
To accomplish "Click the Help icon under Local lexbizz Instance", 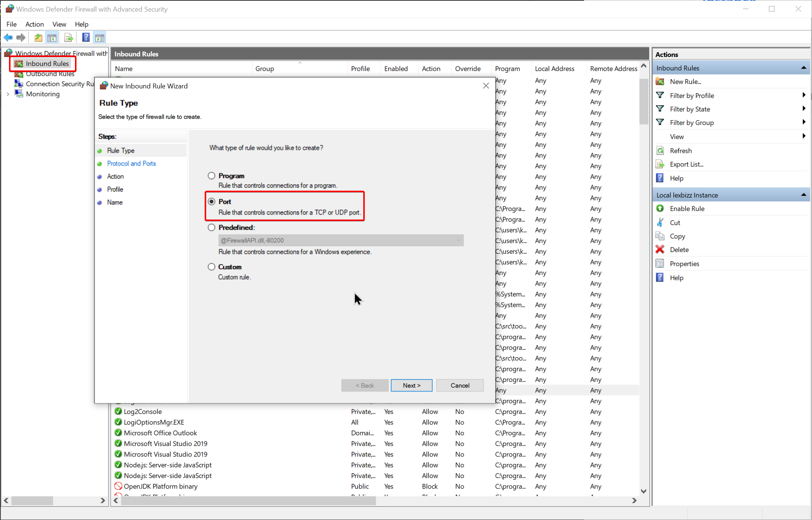I will [x=660, y=277].
